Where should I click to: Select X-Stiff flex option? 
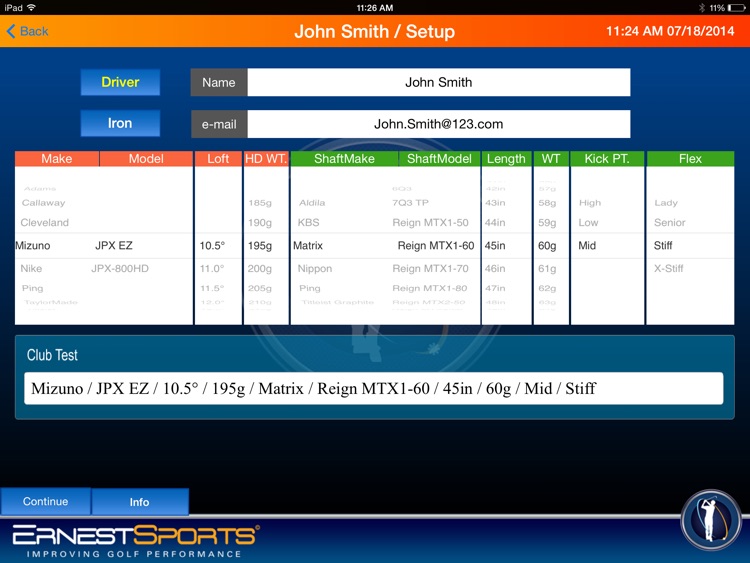pyautogui.click(x=669, y=268)
